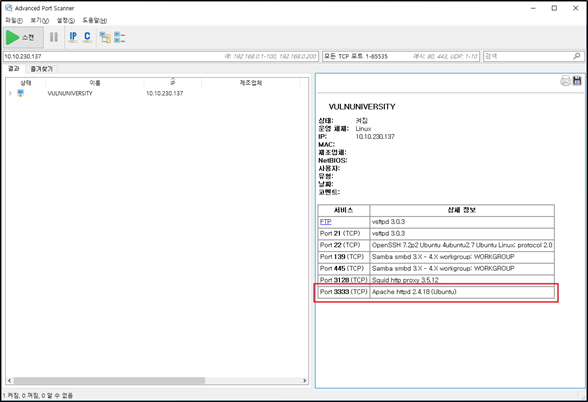Collapse all results list icon
This screenshot has height=402, width=588.
pos(120,37)
